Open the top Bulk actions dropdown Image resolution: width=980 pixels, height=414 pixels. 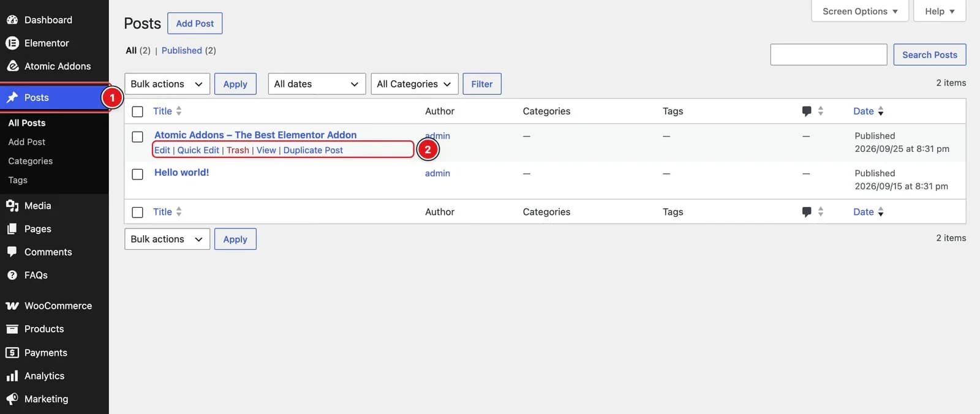pos(167,84)
